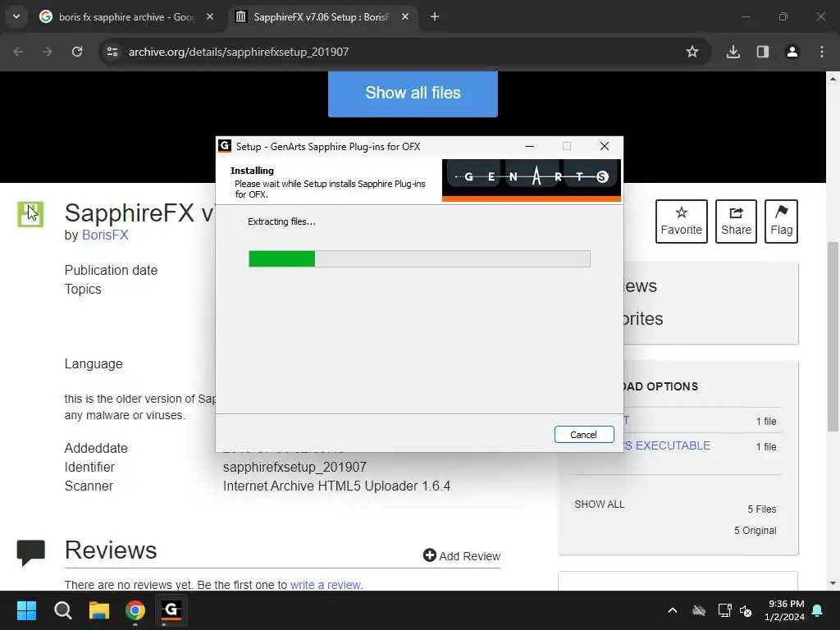The width and height of the screenshot is (840, 630).
Task: Open the Chrome three-dot menu
Action: (822, 52)
